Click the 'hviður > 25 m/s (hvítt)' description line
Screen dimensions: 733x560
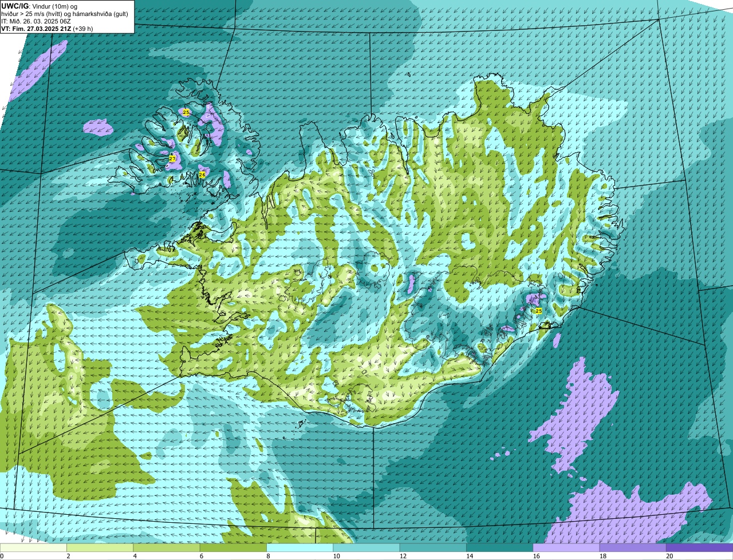click(64, 14)
